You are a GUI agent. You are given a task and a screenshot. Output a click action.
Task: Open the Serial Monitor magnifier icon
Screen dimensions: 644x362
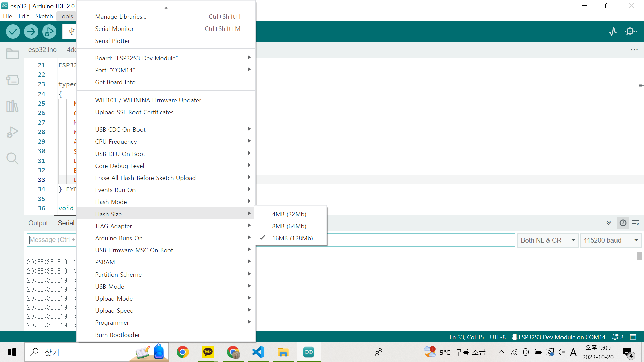pyautogui.click(x=631, y=32)
